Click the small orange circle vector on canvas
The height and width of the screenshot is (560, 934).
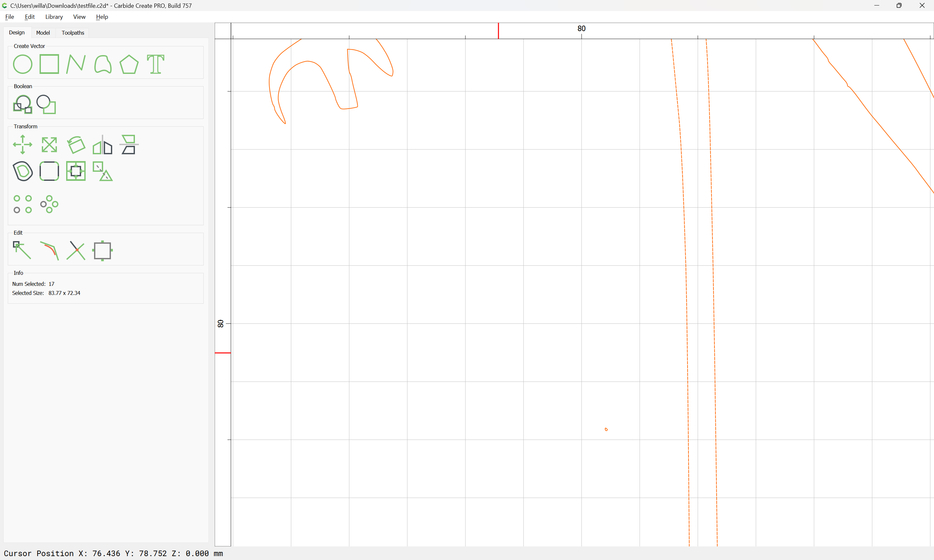[606, 429]
